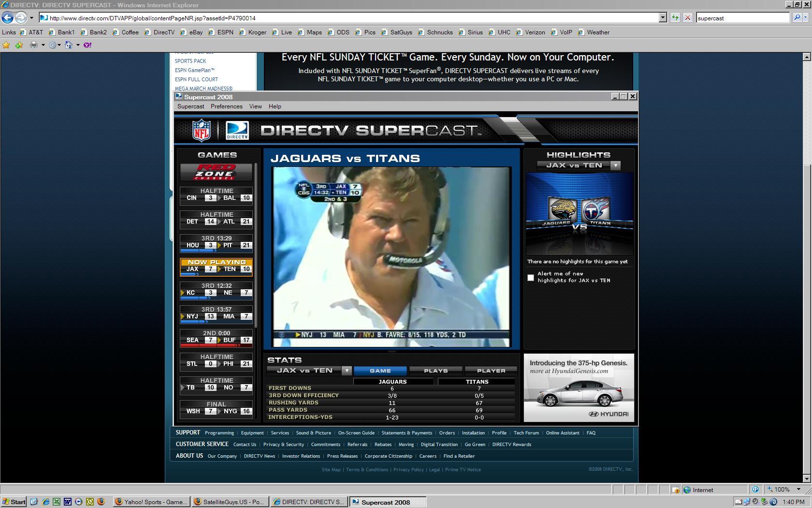Open the address bar history dropdown
Viewport: 812px width, 508px height.
click(663, 18)
